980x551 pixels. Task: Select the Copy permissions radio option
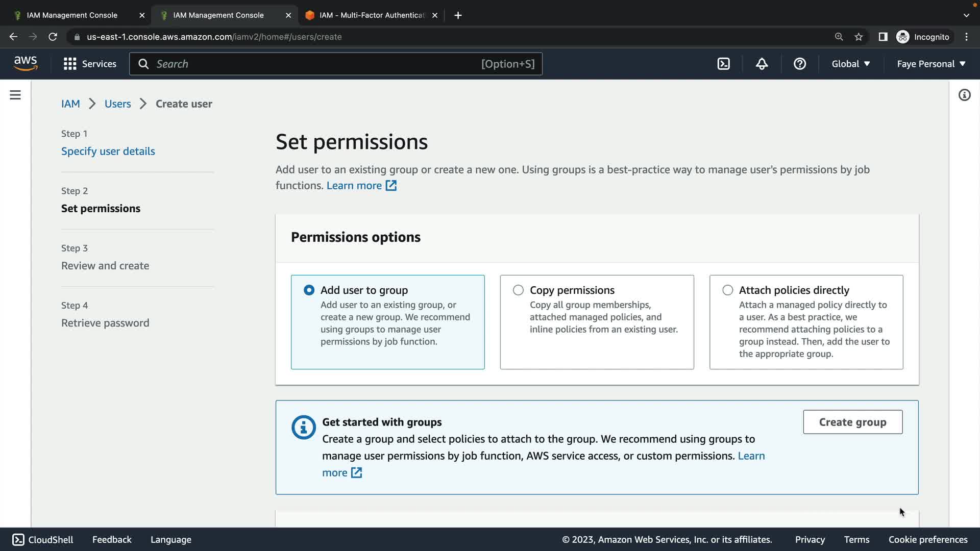(518, 290)
